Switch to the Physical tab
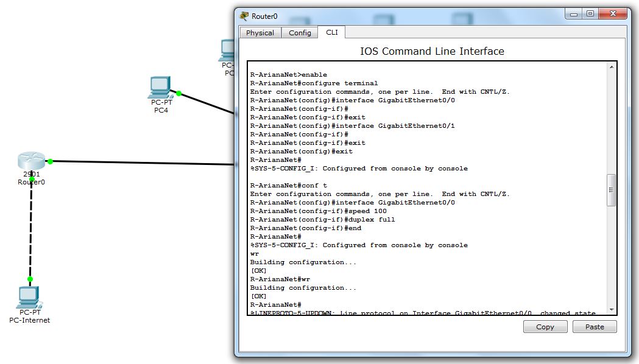Screen dimensions: 639x364 (260, 33)
